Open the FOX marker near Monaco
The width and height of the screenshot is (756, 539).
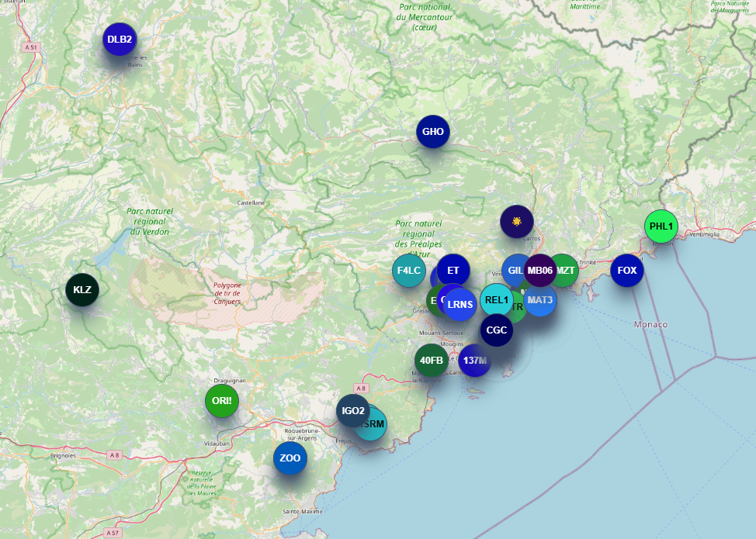[x=627, y=271]
